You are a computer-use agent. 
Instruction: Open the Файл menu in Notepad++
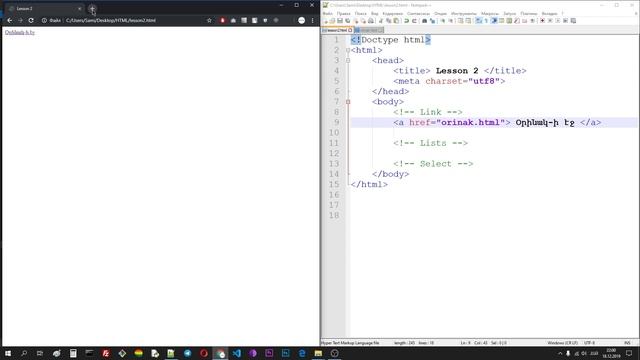(328, 13)
